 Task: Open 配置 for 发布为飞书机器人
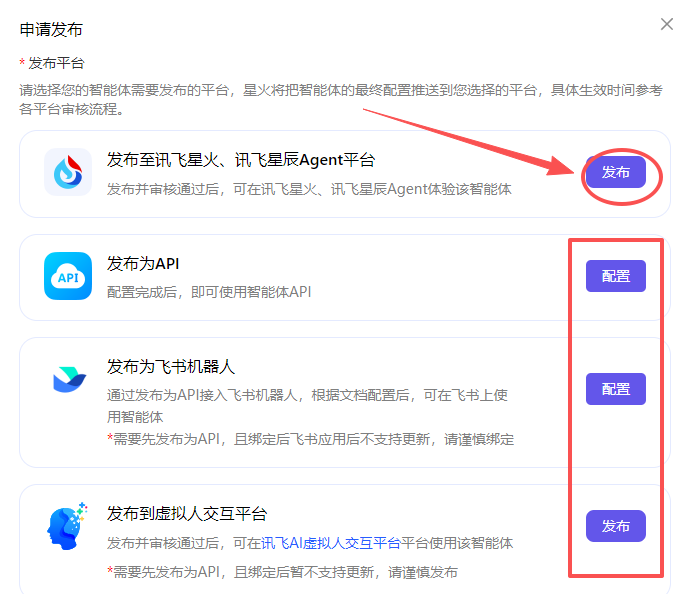click(x=615, y=389)
